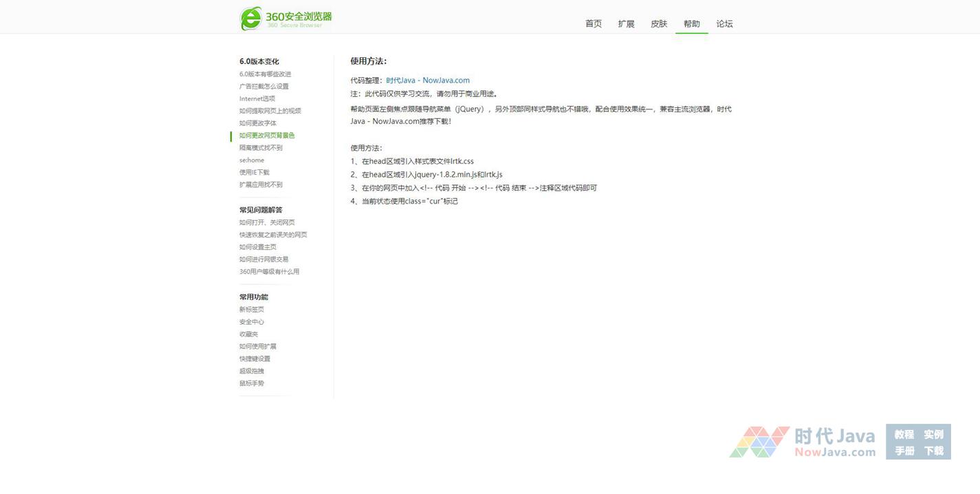Open 快速恢复之前误关的网页 FAQ link
Viewport: 980px width, 494px height.
[x=273, y=235]
